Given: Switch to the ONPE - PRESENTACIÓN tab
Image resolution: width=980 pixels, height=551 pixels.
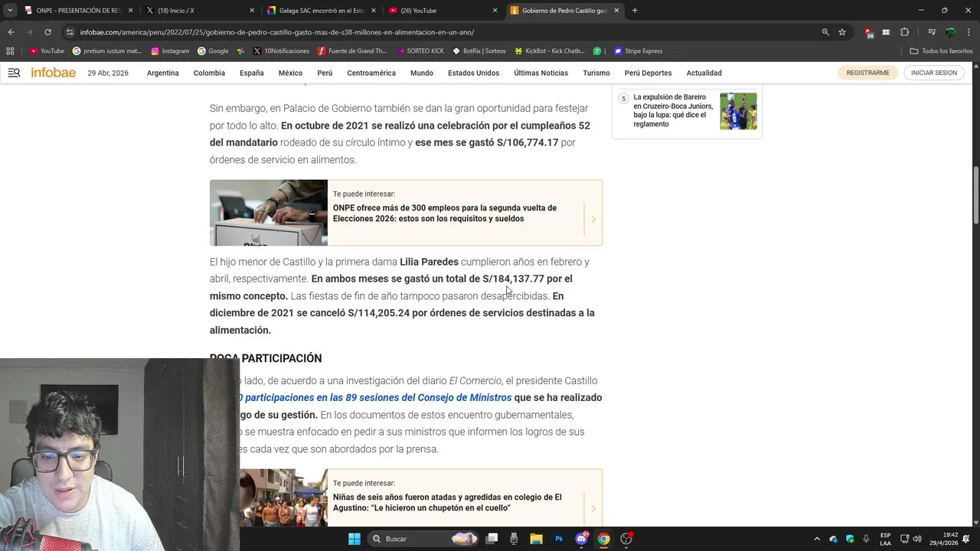Looking at the screenshot, I should (x=78, y=11).
